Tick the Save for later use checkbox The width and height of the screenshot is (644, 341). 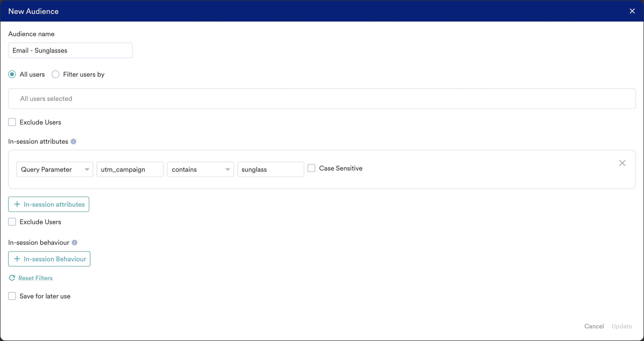[x=12, y=296]
